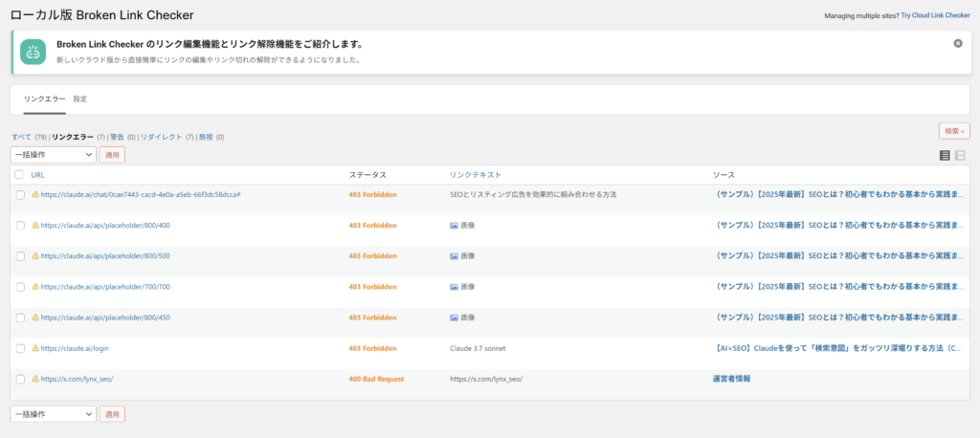980x438 pixels.
Task: Check the select-all checkbox in table header
Action: coord(20,175)
